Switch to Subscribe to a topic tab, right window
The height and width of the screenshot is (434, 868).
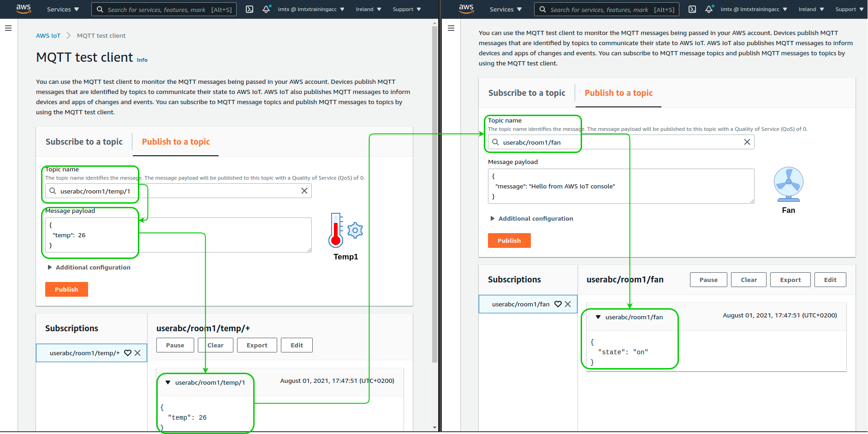coord(527,93)
